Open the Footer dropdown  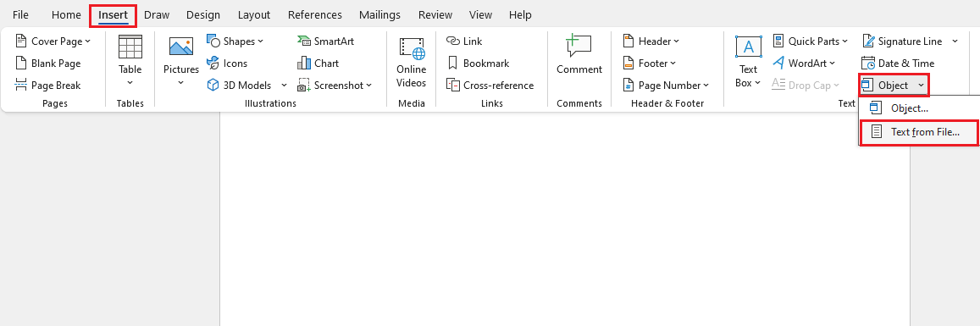[x=650, y=63]
